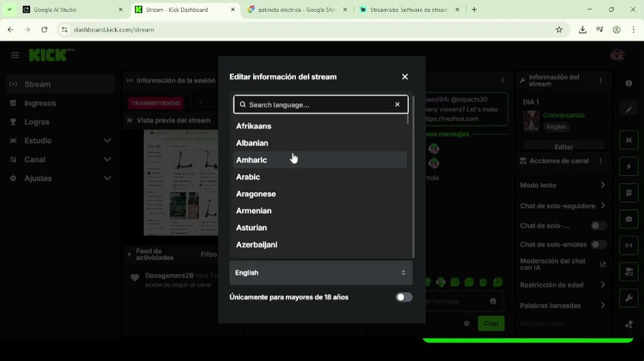Open Chrome media control icon
Screen dimensions: 644x361
(x=599, y=30)
